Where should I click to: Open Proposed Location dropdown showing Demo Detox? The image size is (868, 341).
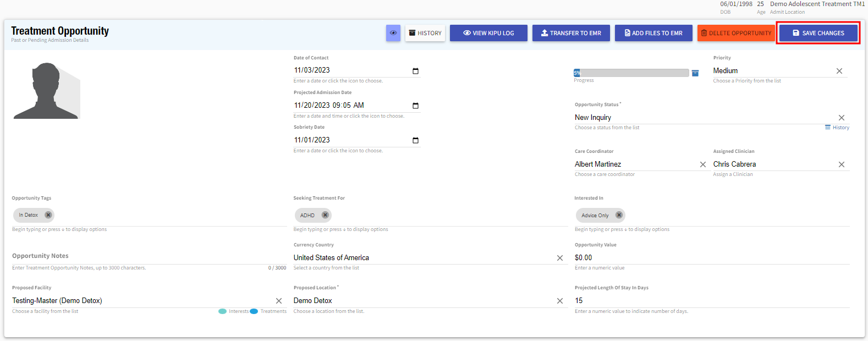point(418,301)
